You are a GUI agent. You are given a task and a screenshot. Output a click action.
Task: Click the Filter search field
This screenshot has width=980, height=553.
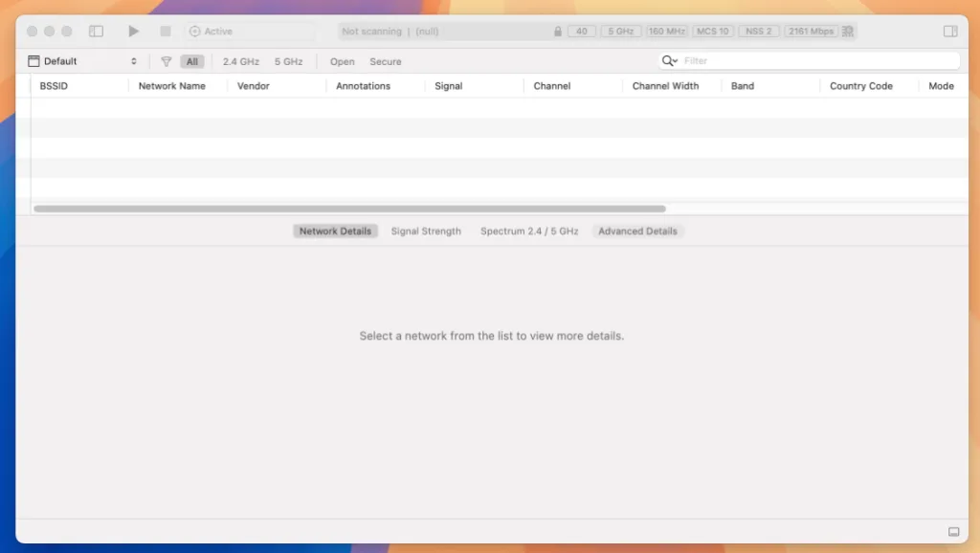coord(818,61)
